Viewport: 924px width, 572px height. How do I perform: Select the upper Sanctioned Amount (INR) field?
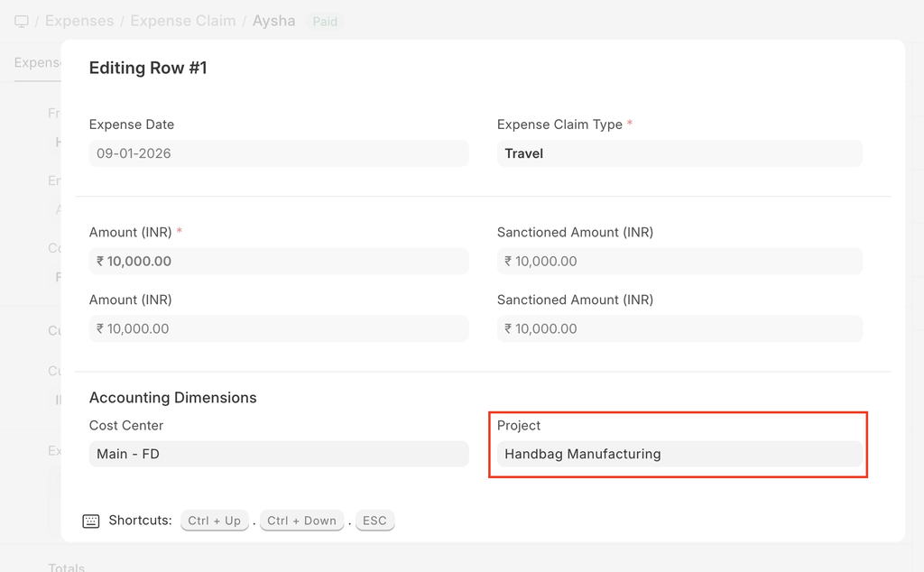(x=679, y=262)
